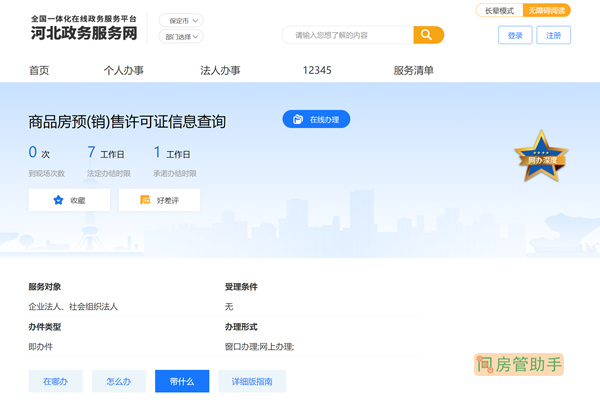600x400 pixels.
Task: Click the 办件类型 heading
Action: tap(45, 327)
